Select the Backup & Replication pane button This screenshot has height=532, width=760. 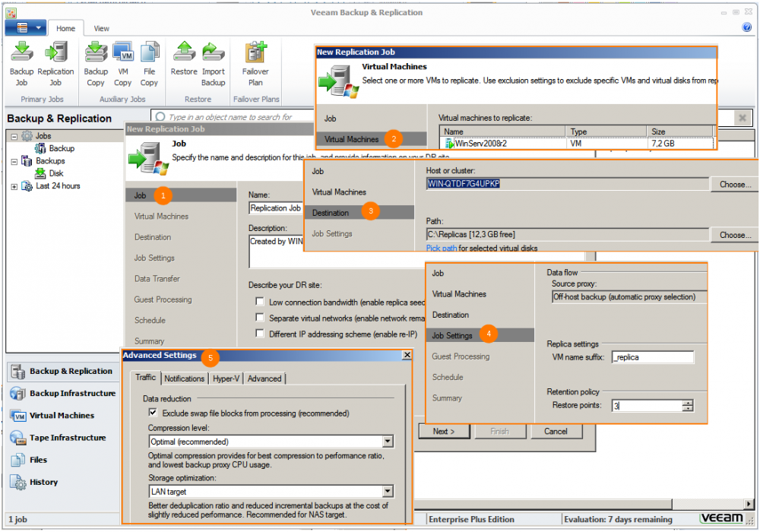click(x=62, y=372)
